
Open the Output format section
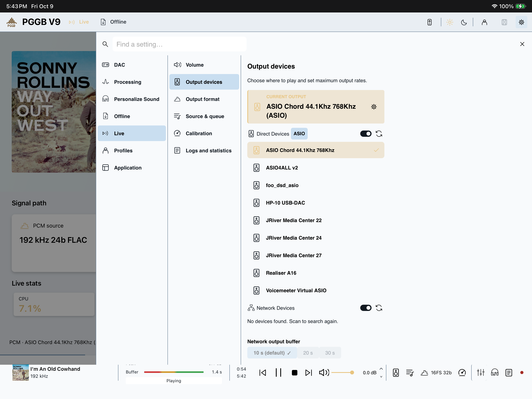click(204, 99)
